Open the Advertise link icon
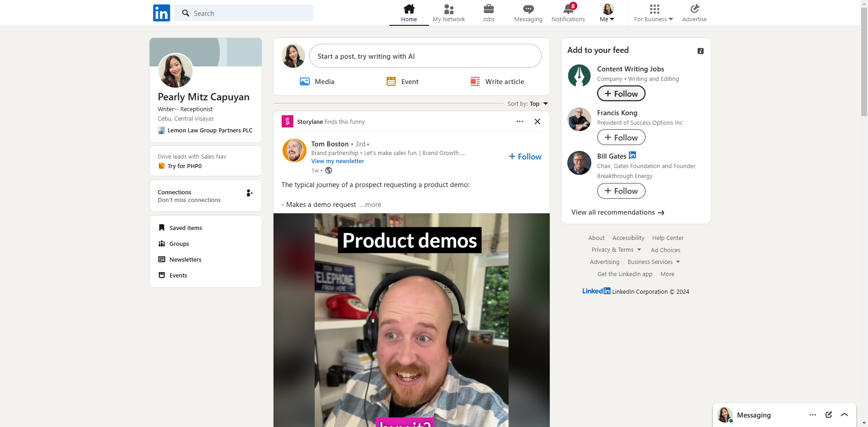 click(x=694, y=13)
